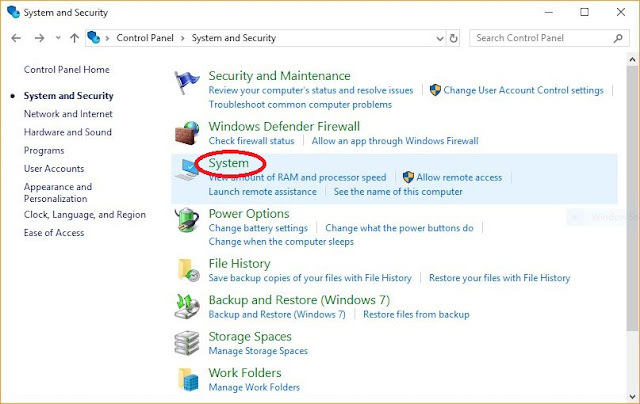The image size is (640, 404).
Task: Open the Storage Spaces heading
Action: [250, 336]
